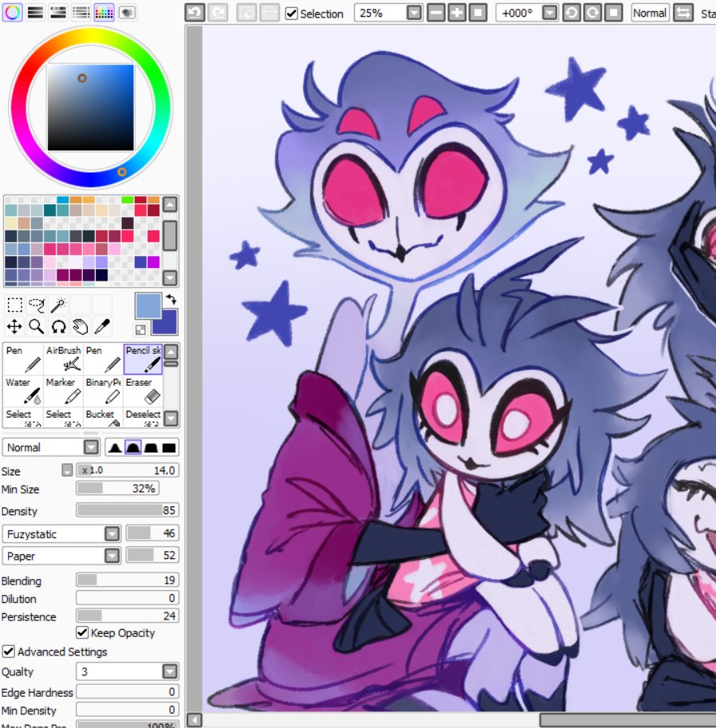The height and width of the screenshot is (728, 716).
Task: Click inside the color picker square
Action: click(91, 108)
